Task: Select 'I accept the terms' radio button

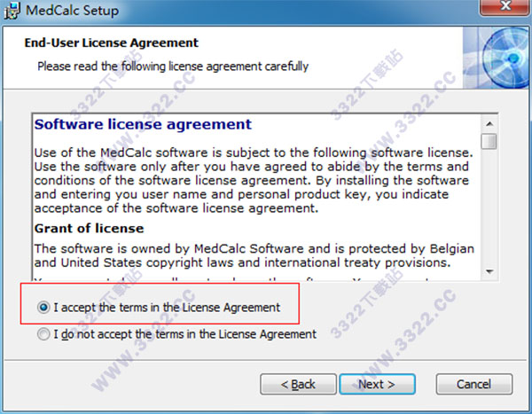Action: pyautogui.click(x=43, y=308)
